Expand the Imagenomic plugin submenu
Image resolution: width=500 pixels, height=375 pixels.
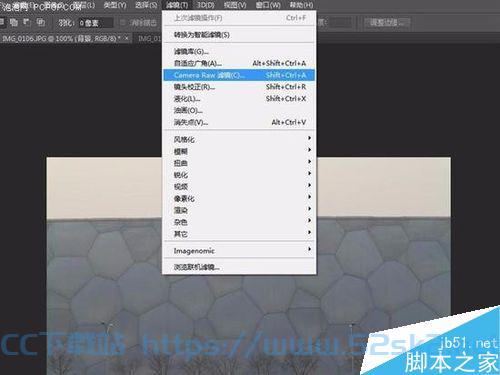pos(239,251)
